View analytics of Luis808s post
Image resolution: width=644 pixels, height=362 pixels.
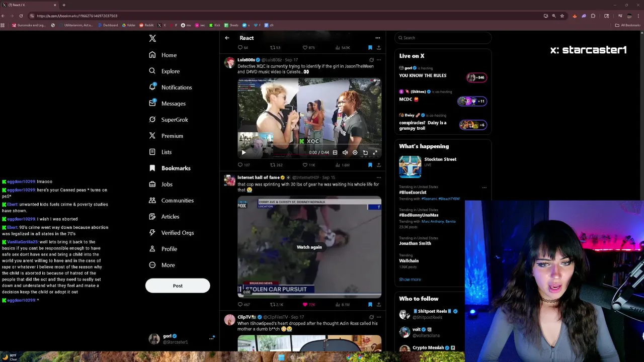point(343,165)
